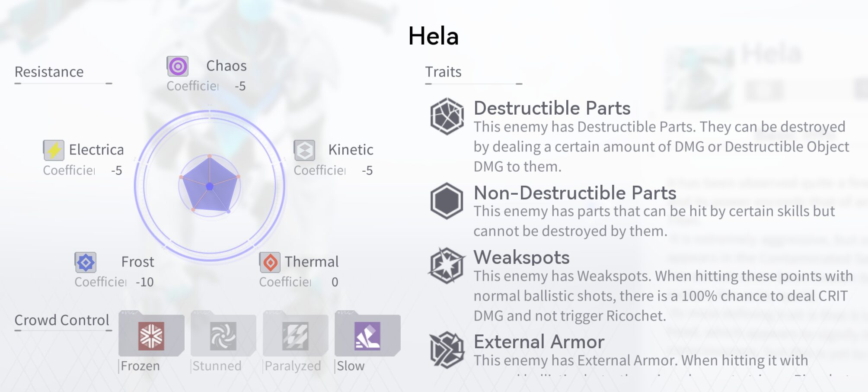Screen dimensions: 868x392
Task: Click the Non-Destructible Parts hexagon icon
Action: point(447,201)
